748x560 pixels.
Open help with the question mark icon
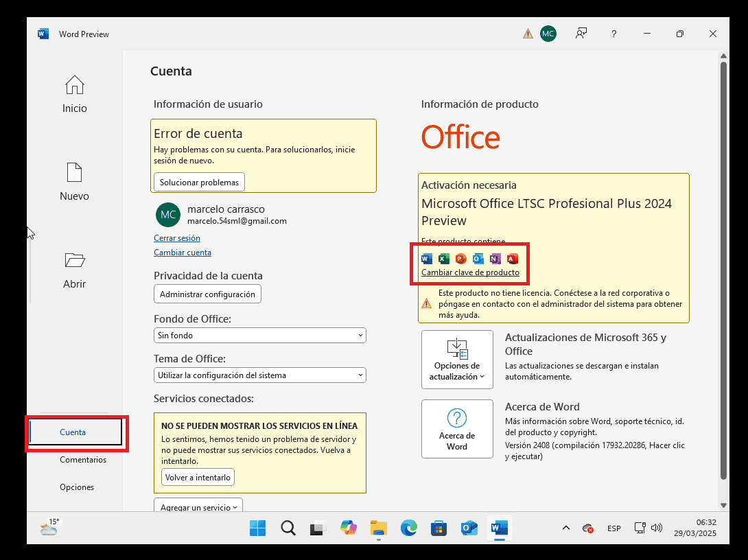[x=614, y=34]
